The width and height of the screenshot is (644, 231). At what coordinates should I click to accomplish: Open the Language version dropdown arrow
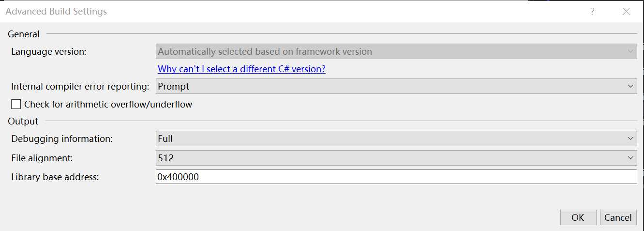coord(630,51)
